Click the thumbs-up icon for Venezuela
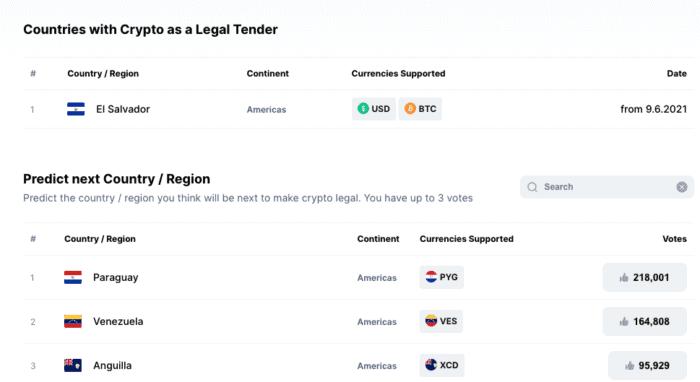The image size is (700, 382). coord(624,322)
